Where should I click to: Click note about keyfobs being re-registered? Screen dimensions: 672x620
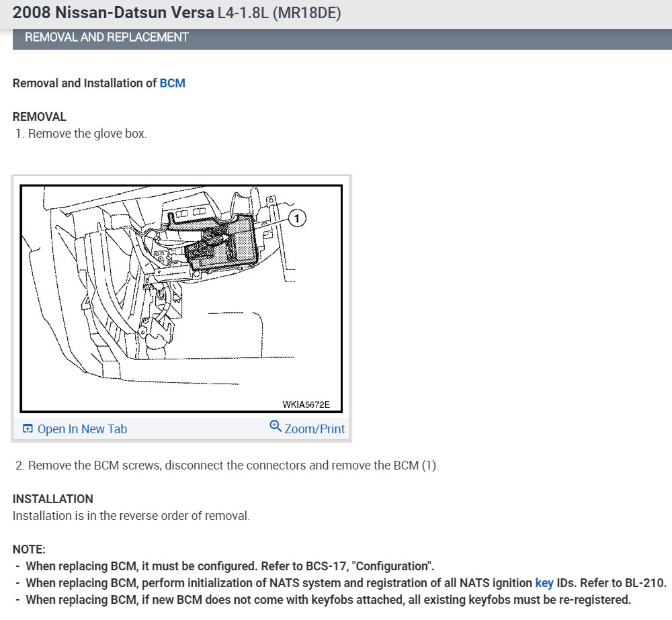(x=329, y=599)
